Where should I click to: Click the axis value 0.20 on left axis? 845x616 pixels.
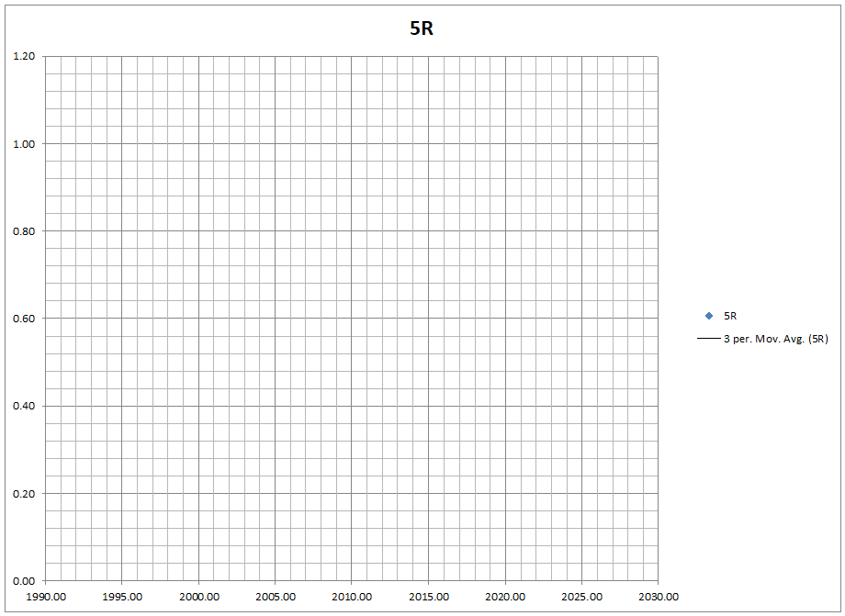click(25, 493)
